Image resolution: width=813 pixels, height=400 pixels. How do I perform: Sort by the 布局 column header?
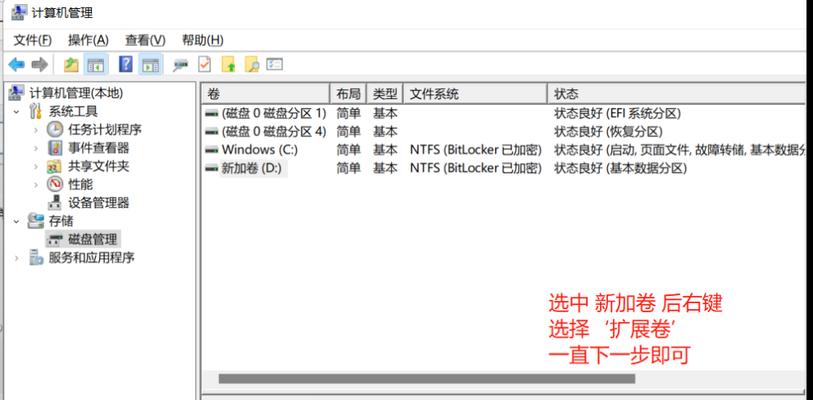pos(348,94)
